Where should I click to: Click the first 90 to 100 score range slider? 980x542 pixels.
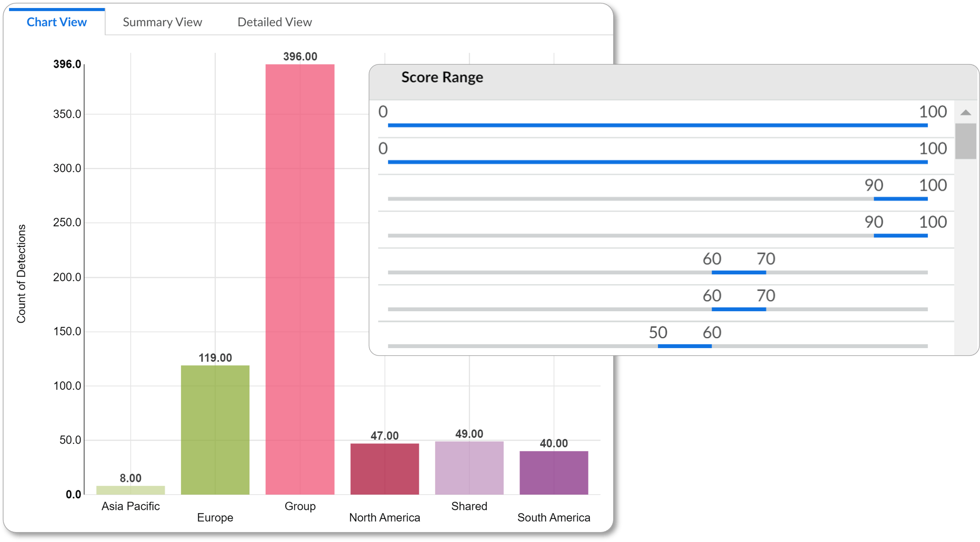coord(658,199)
